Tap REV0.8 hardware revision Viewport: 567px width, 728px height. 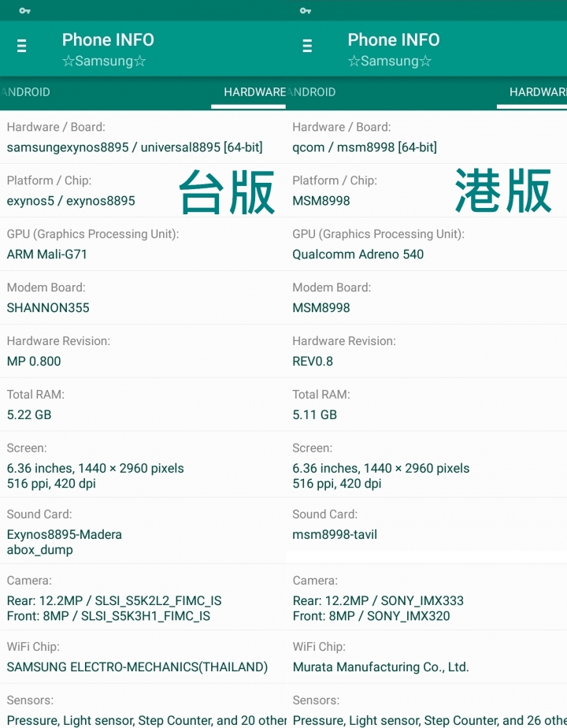point(313,361)
